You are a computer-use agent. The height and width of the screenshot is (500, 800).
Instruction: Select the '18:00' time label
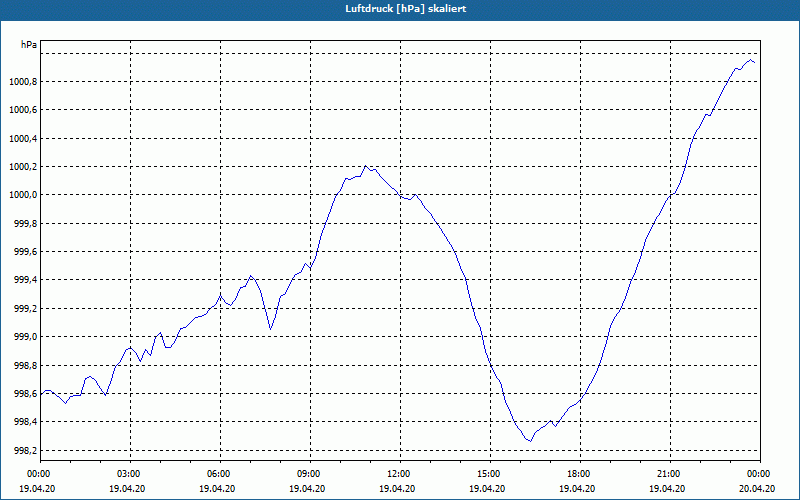580,474
